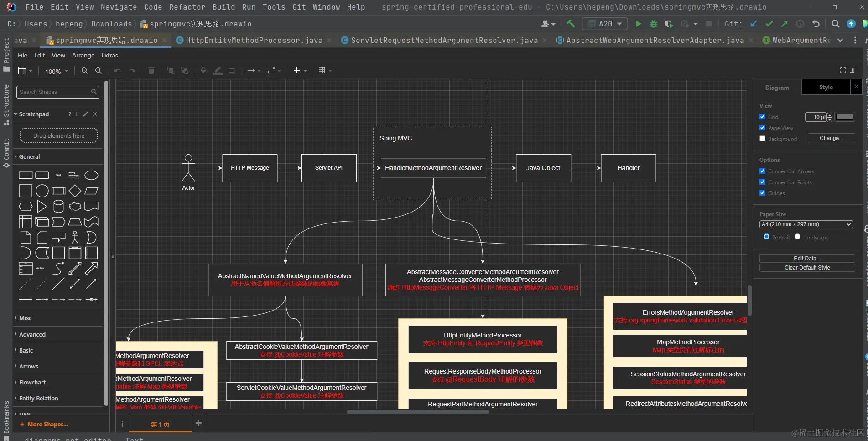Click the More Shapes... link
The width and height of the screenshot is (868, 441).
tap(44, 424)
